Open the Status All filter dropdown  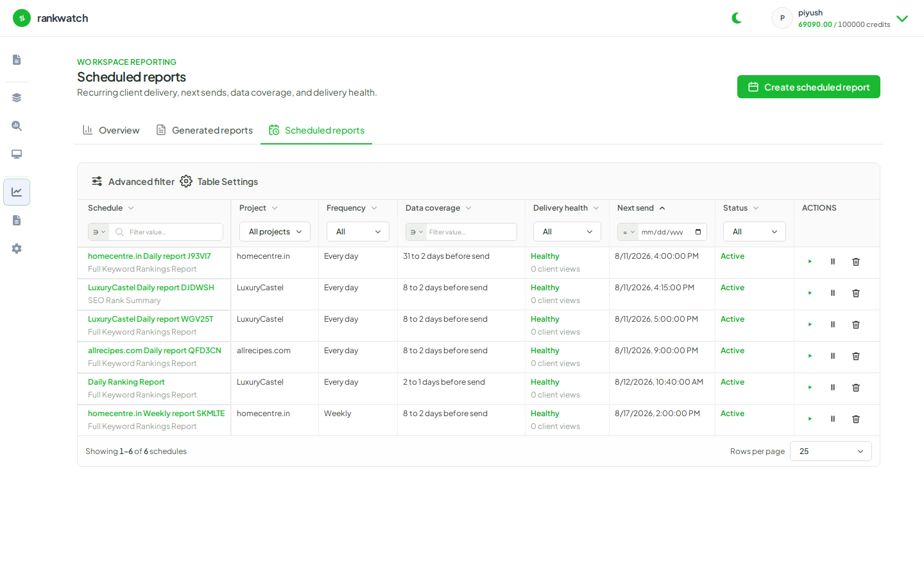755,232
